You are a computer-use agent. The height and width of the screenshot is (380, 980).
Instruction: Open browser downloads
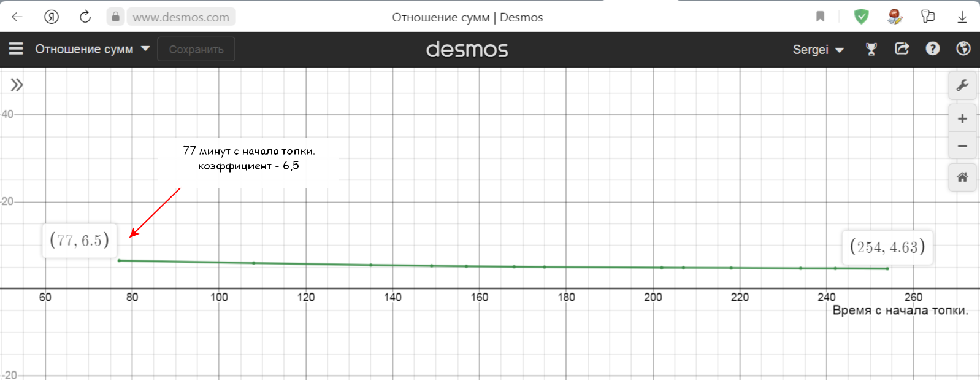[x=962, y=17]
